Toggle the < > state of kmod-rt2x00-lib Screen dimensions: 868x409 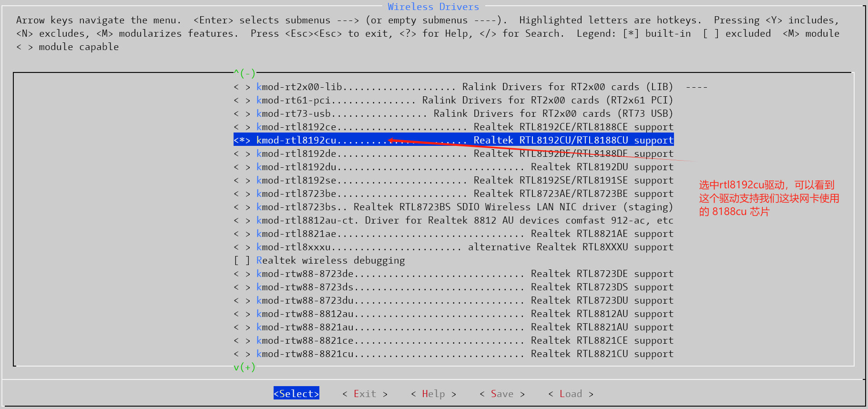tap(242, 87)
